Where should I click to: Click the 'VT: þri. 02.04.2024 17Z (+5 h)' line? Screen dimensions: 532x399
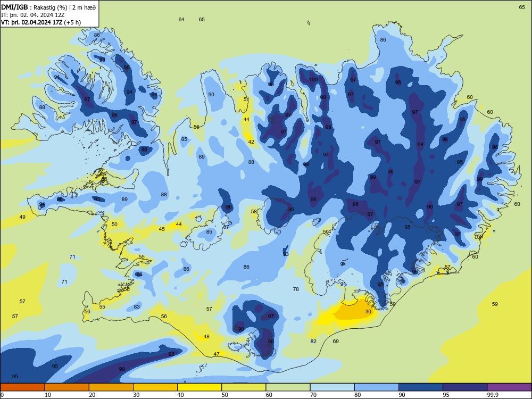(x=41, y=22)
